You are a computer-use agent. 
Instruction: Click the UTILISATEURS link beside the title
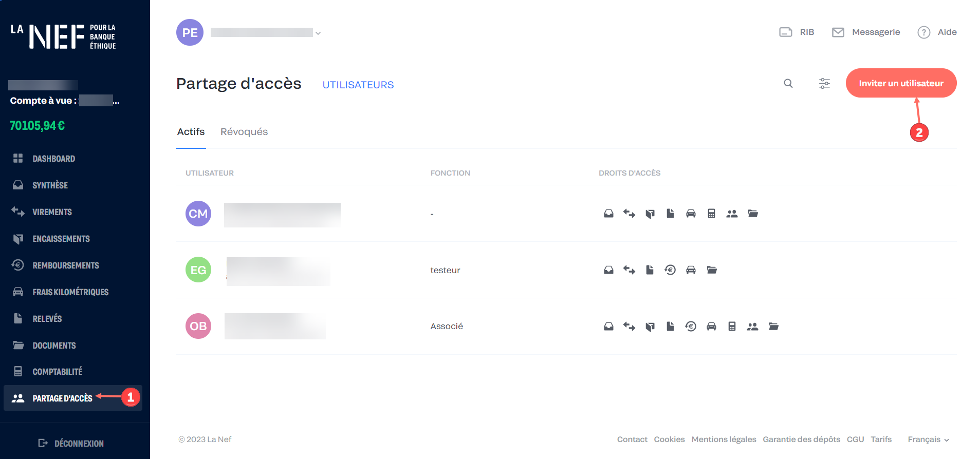[x=358, y=85]
